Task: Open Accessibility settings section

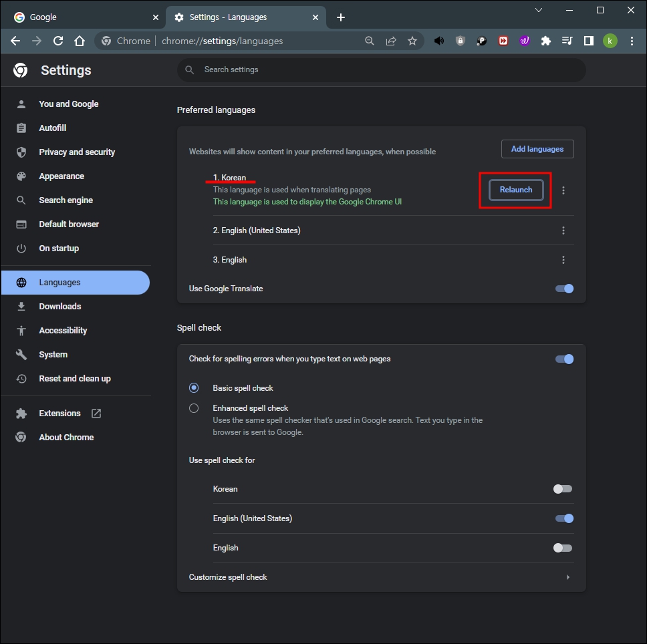Action: [63, 330]
